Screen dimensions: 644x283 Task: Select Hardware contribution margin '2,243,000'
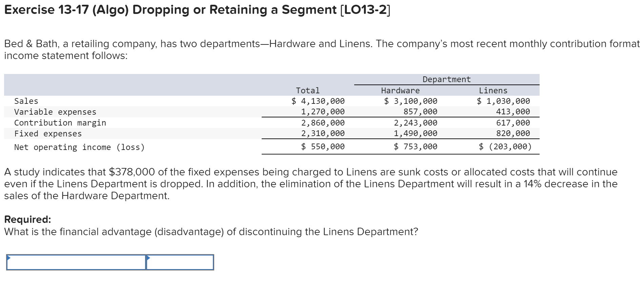coord(416,123)
